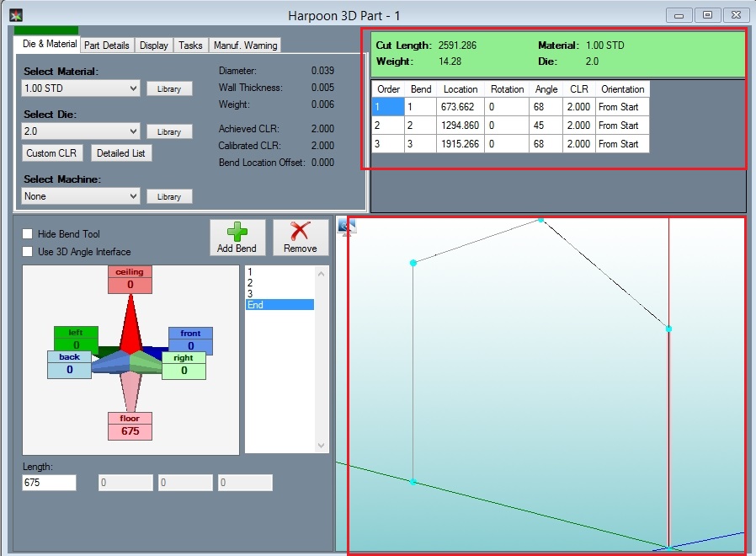
Task: Click the back direction value box
Action: point(69,370)
